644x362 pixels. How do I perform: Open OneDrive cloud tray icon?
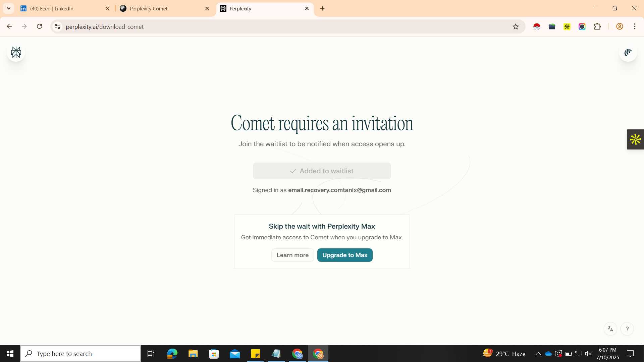(x=548, y=354)
